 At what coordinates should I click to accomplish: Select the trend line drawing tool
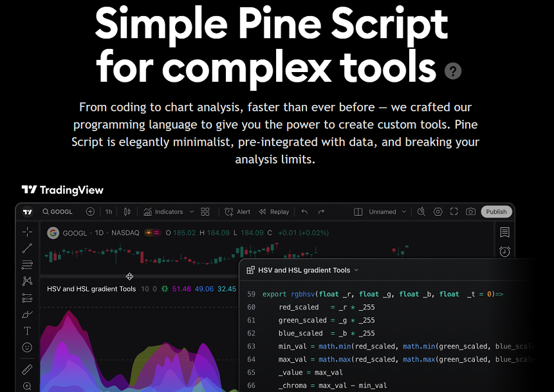(27, 248)
